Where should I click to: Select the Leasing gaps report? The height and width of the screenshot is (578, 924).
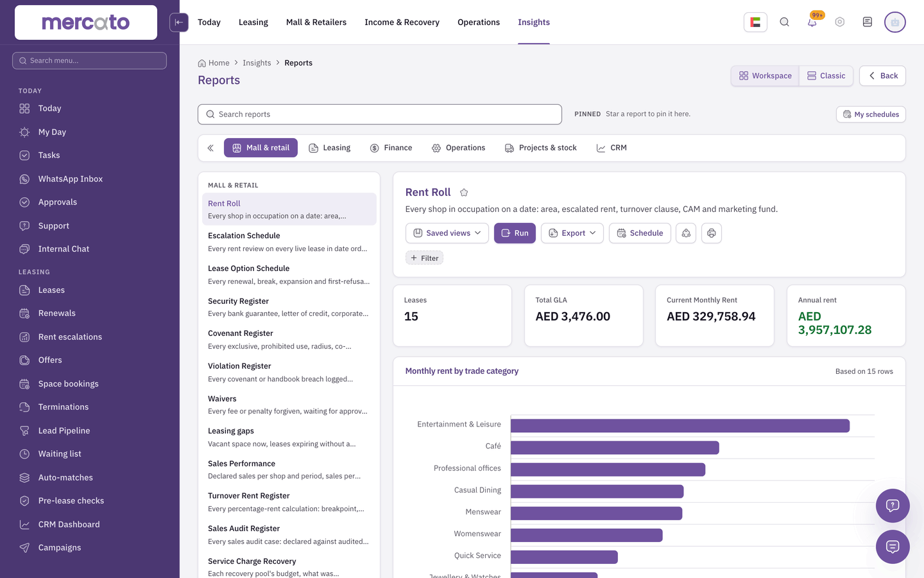[x=289, y=437]
